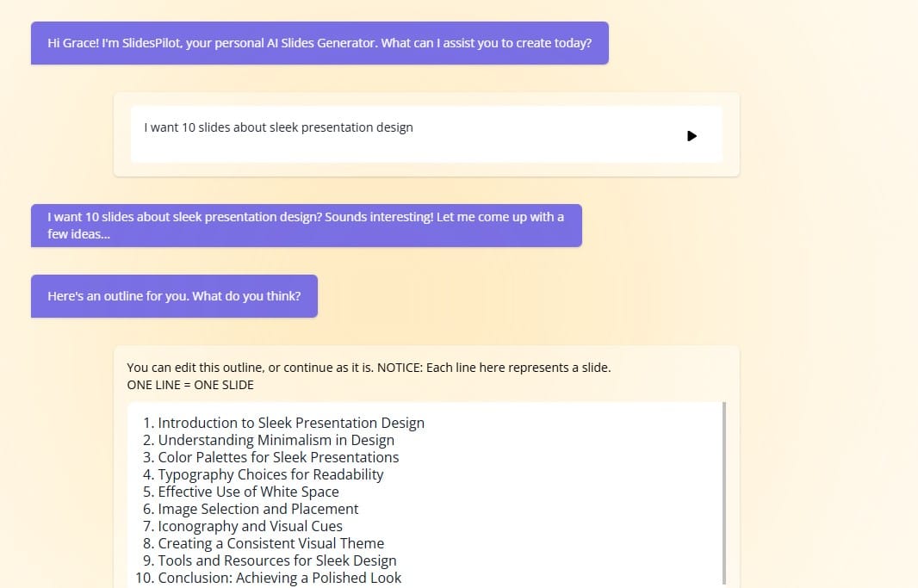
Task: Click the 'ONE LINE = ONE SLIDE' text
Action: [190, 385]
